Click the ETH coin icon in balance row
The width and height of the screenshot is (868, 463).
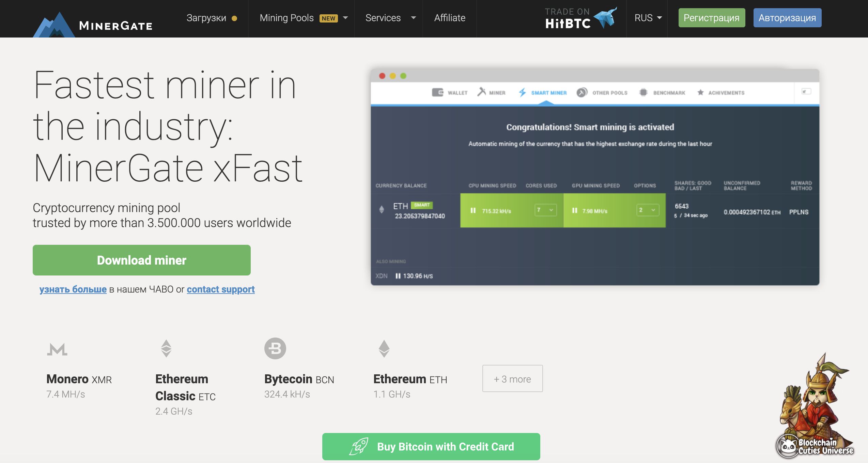coord(382,209)
